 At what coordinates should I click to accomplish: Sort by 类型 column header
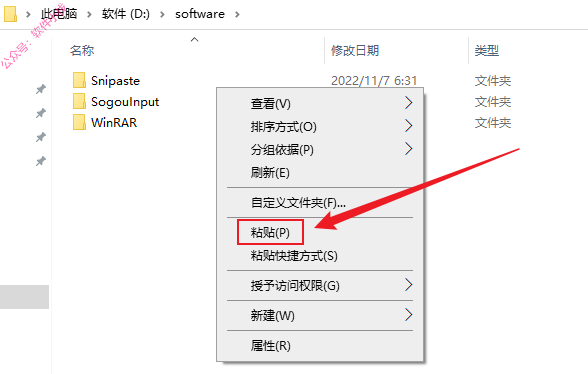coord(487,50)
